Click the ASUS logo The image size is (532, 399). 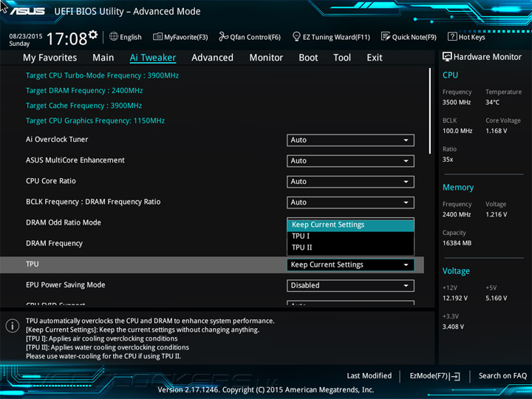27,11
